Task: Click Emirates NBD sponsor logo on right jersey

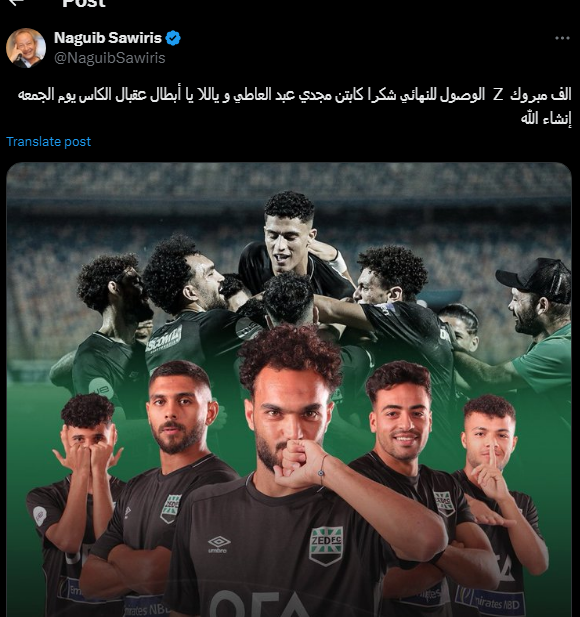Action: pos(491,601)
